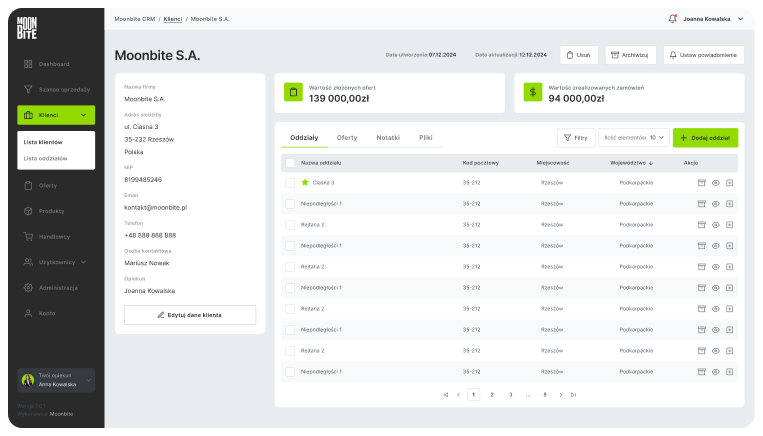Open Szanse sprzedaży in the sidebar

click(x=63, y=89)
